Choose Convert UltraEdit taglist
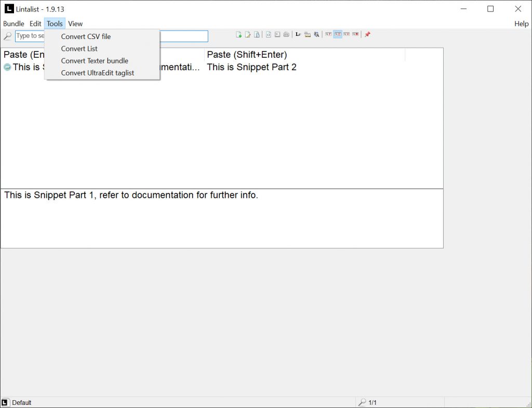Screen dimensions: 532x408 102,73
